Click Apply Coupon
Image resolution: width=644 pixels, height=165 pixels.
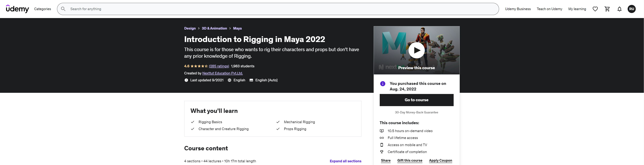440,160
